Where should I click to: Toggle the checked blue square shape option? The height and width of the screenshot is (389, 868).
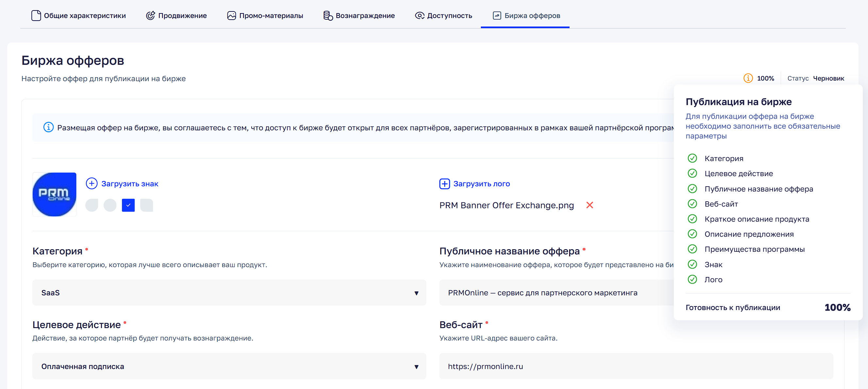128,205
